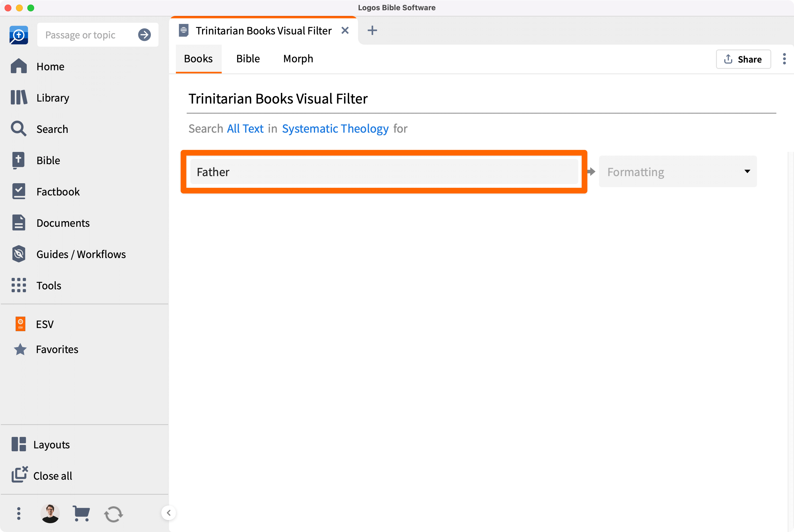Switch to the Bible tab
The image size is (794, 532).
(x=248, y=59)
